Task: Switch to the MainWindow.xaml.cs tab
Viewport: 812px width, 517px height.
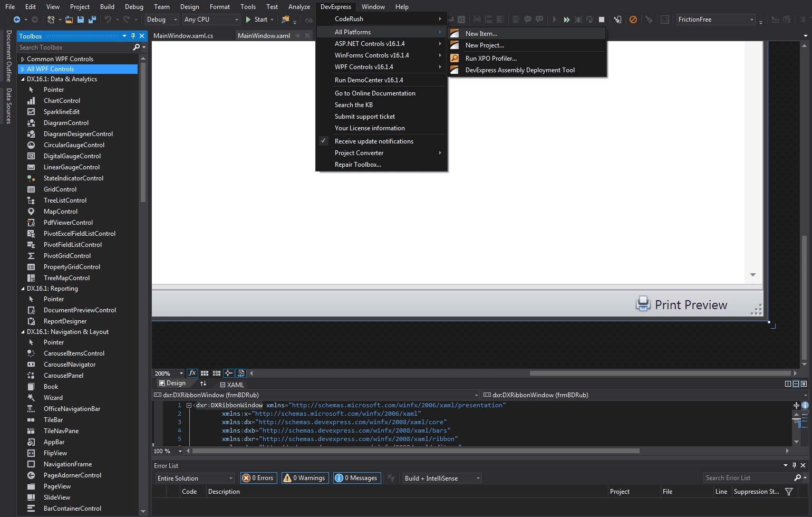Action: point(183,36)
